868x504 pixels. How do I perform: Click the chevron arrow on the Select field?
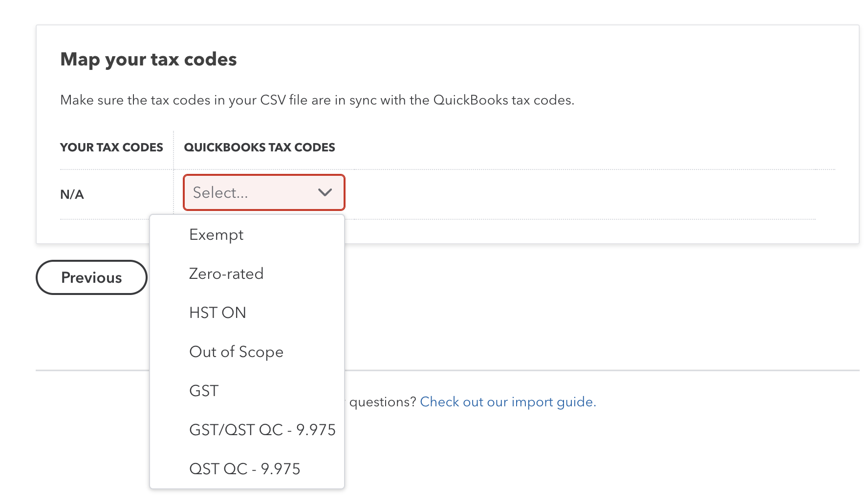tap(325, 192)
